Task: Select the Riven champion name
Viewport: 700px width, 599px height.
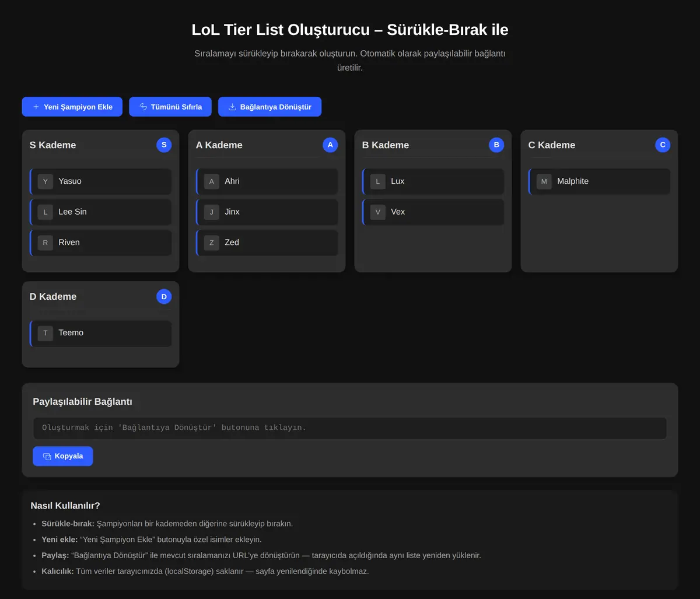Action: click(x=69, y=243)
